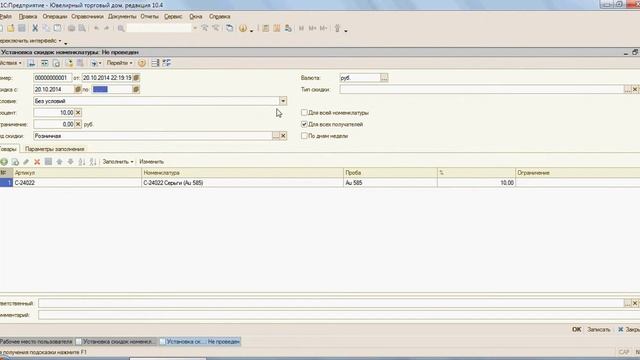Open the Справочники menu
The height and width of the screenshot is (360, 640).
click(87, 17)
